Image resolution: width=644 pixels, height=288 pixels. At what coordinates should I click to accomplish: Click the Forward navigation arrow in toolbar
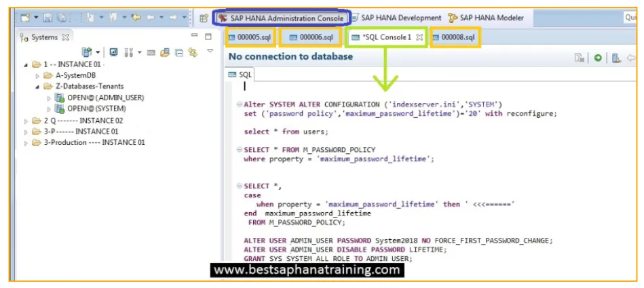173,18
